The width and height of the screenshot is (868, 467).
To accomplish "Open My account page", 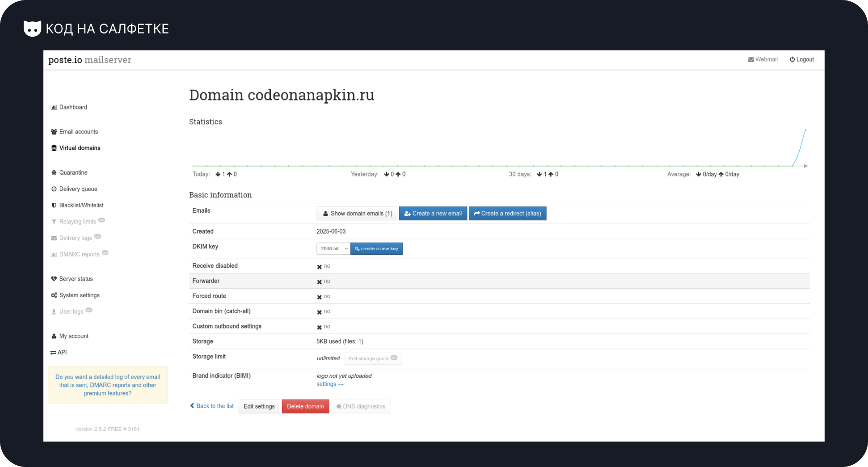I will pyautogui.click(x=70, y=336).
